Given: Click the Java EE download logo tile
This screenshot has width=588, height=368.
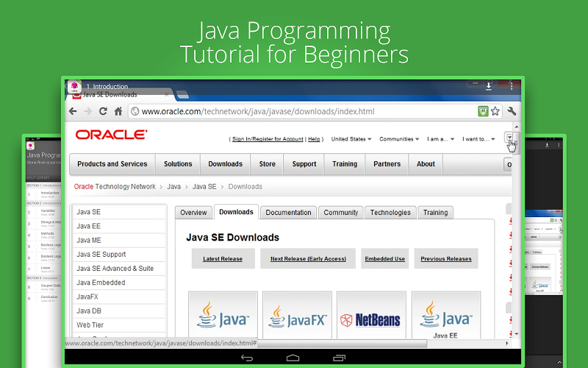Looking at the screenshot, I should [446, 315].
